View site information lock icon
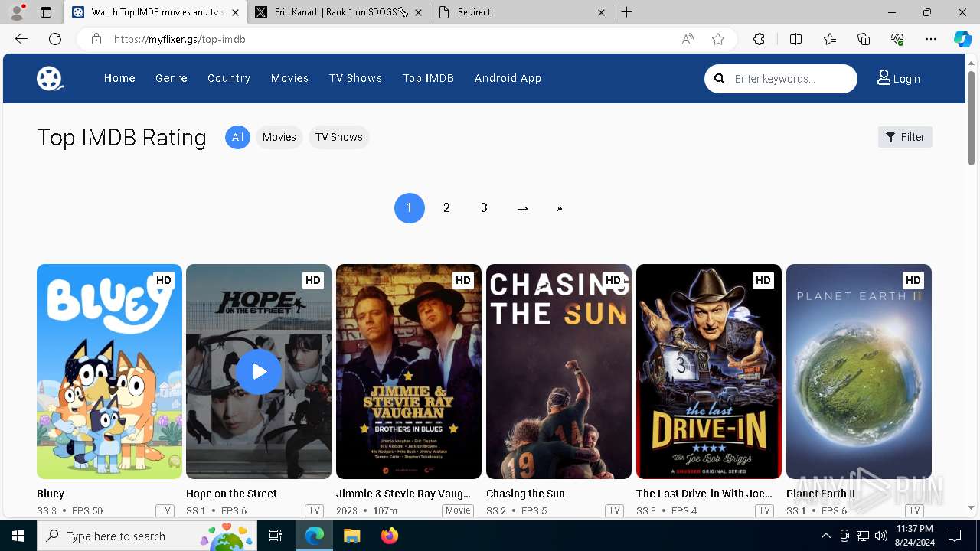The image size is (980, 551). click(96, 39)
